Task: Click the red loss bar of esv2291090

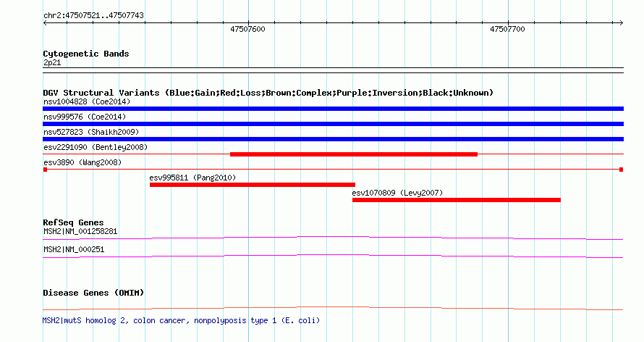Action: click(354, 154)
